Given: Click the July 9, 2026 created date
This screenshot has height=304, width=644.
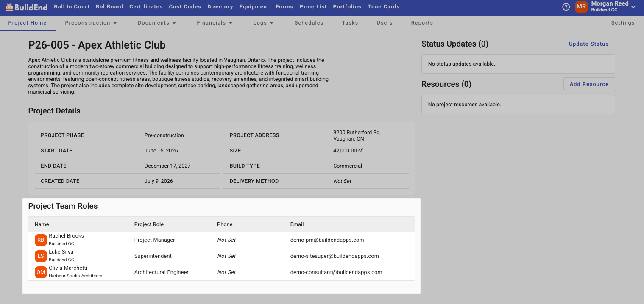Looking at the screenshot, I should 159,181.
